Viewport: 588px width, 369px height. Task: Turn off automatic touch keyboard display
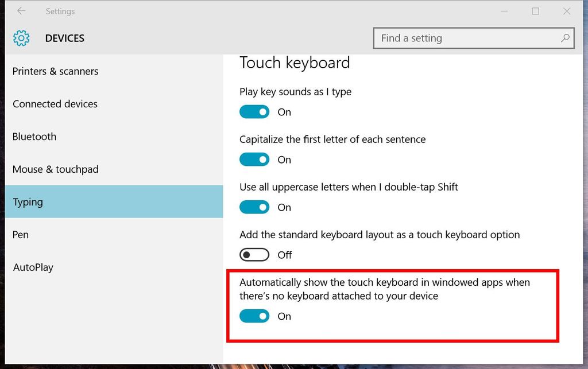[x=254, y=316]
